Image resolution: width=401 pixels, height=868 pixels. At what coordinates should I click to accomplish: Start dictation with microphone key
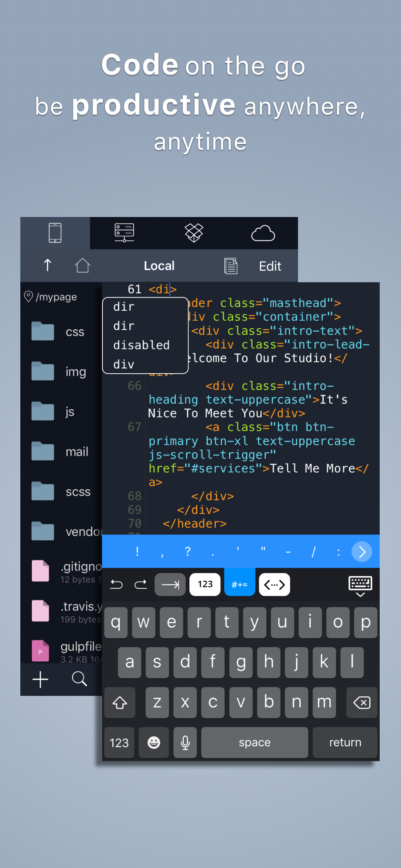coord(185,743)
